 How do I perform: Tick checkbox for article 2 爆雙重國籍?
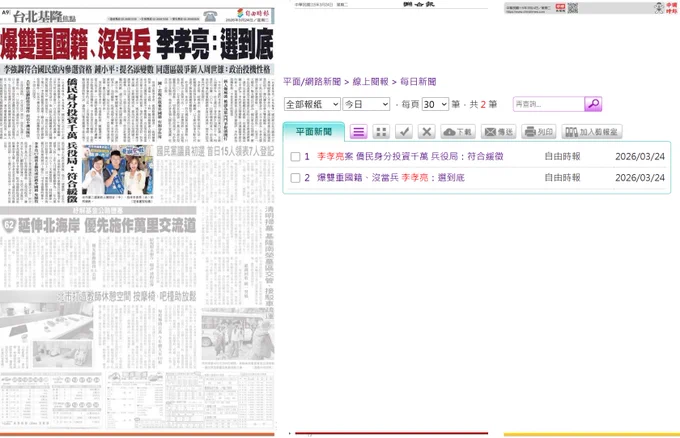coord(295,178)
